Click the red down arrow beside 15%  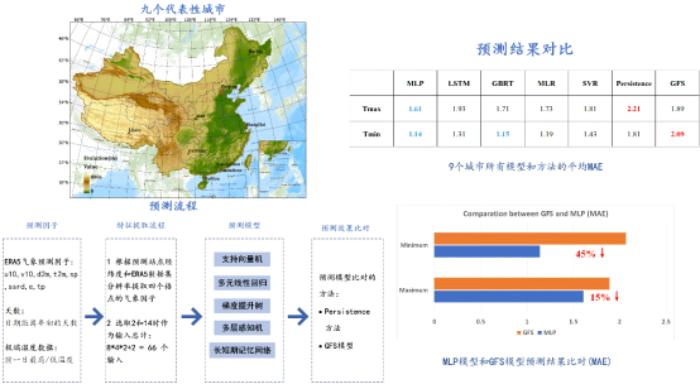point(617,296)
